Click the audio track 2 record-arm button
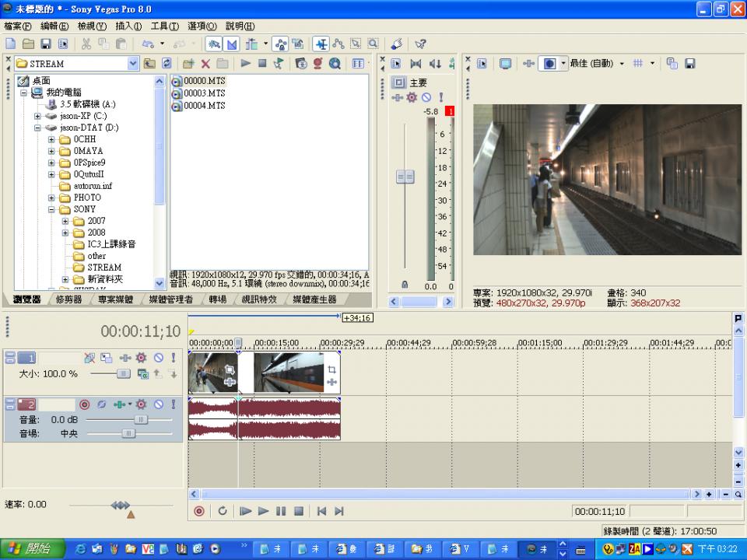This screenshot has width=747, height=560. pos(85,404)
